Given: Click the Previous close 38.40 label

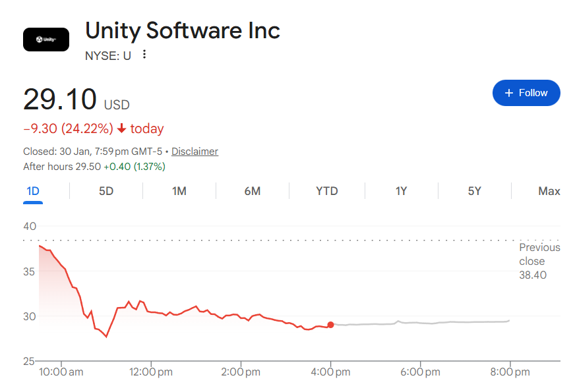Looking at the screenshot, I should 539,262.
